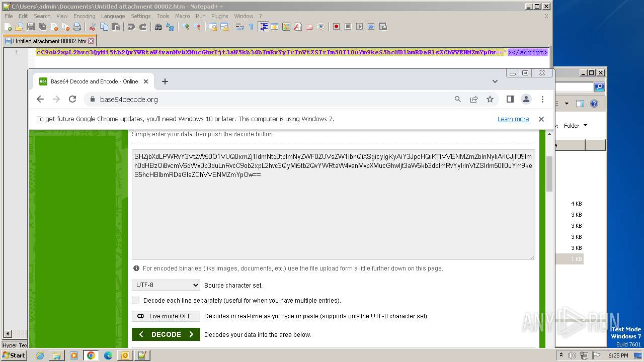Click green DECODE button
Viewport: 644px width, 362px height.
[166, 334]
